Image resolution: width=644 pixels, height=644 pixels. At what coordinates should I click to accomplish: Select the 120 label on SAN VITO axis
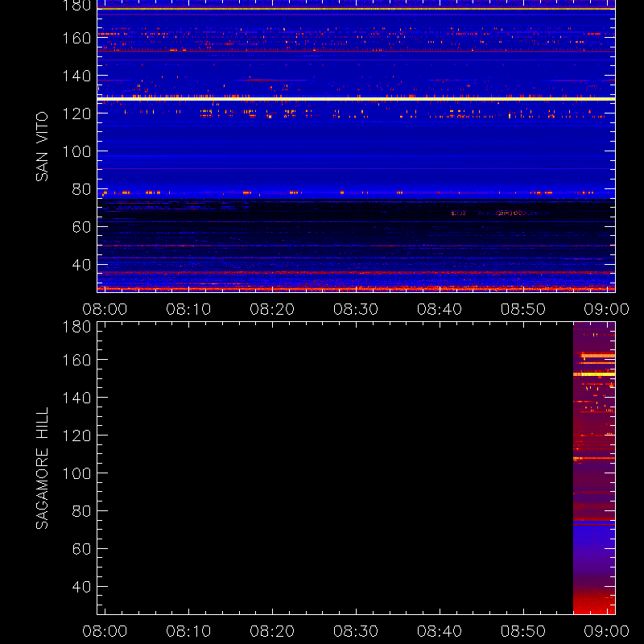point(76,114)
